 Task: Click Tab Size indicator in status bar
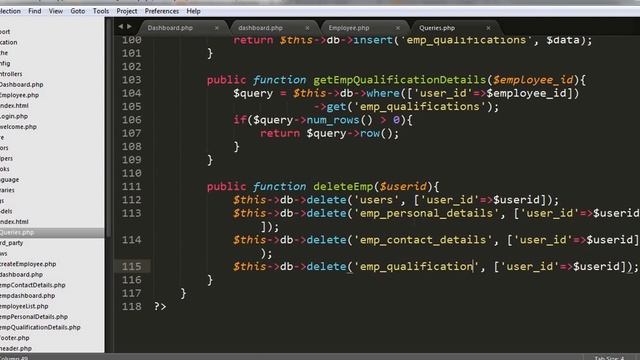coord(609,358)
